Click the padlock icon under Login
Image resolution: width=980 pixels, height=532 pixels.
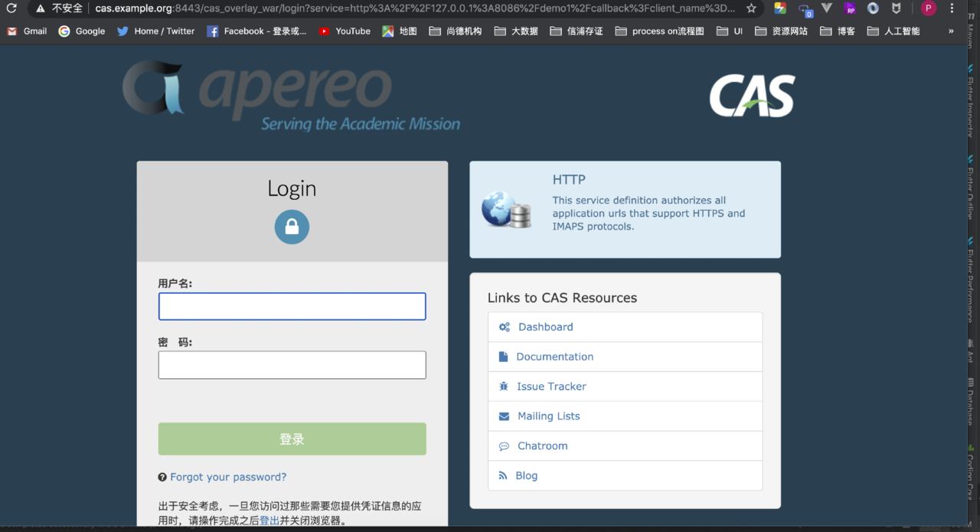(x=292, y=227)
